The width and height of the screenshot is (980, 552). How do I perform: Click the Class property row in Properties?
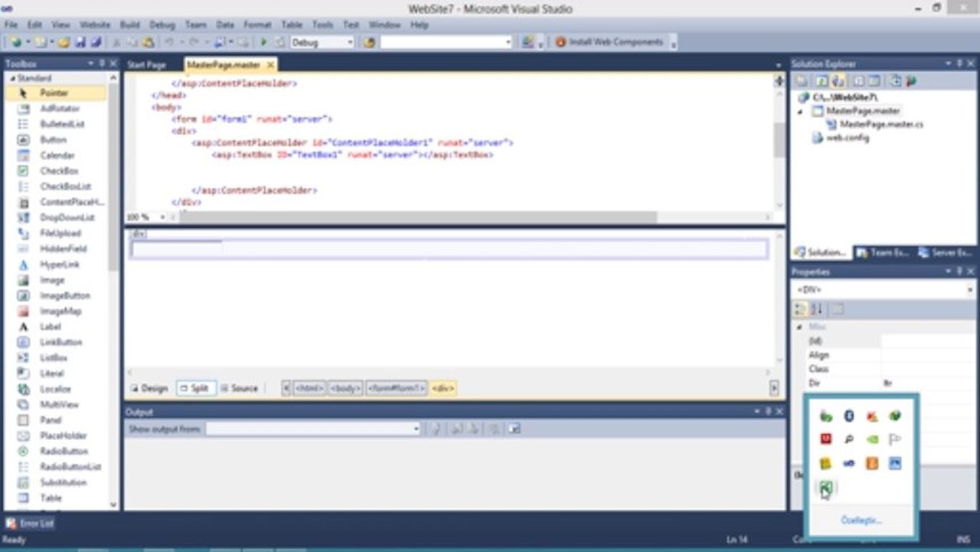click(x=883, y=369)
